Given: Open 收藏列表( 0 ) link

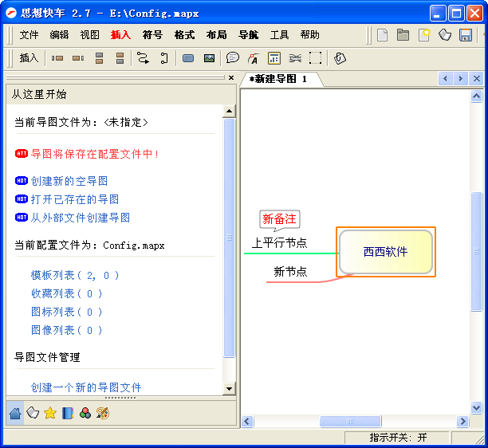Looking at the screenshot, I should [x=67, y=293].
